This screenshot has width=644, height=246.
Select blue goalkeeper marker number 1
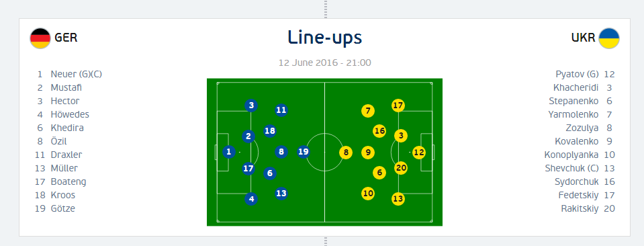pos(229,152)
